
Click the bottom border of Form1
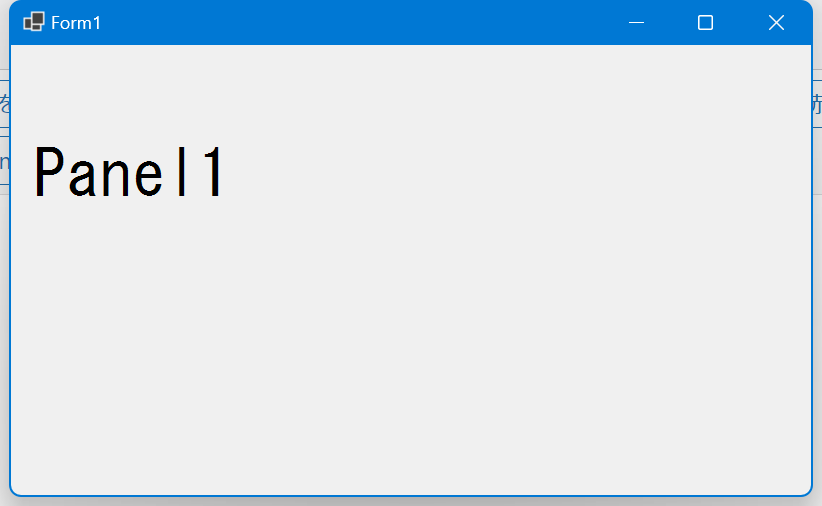[411, 495]
